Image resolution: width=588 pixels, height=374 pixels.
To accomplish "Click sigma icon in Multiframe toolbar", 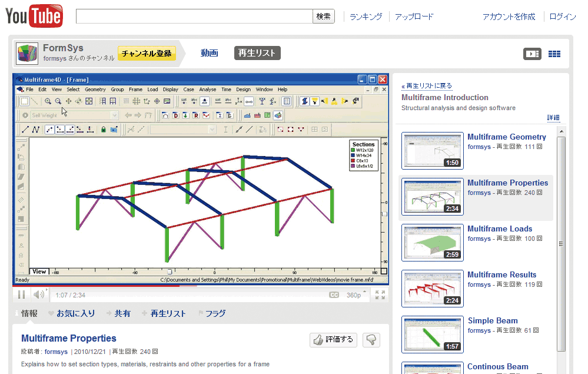I will 220,115.
